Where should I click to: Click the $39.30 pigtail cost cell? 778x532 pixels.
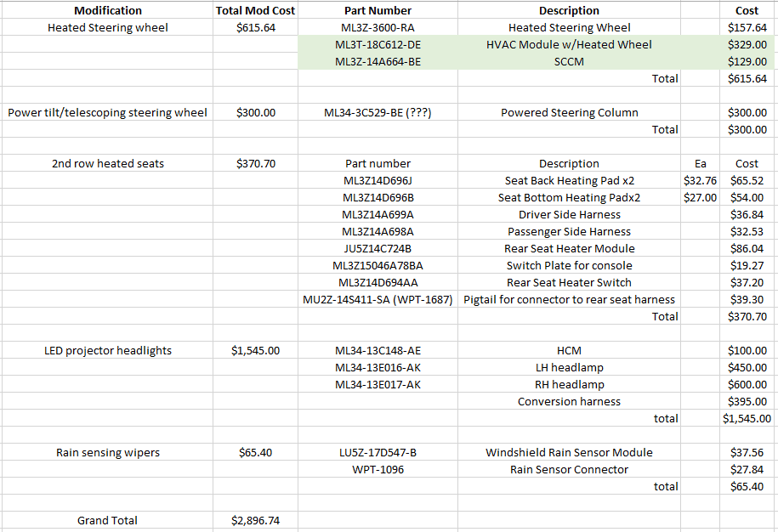[x=747, y=299]
